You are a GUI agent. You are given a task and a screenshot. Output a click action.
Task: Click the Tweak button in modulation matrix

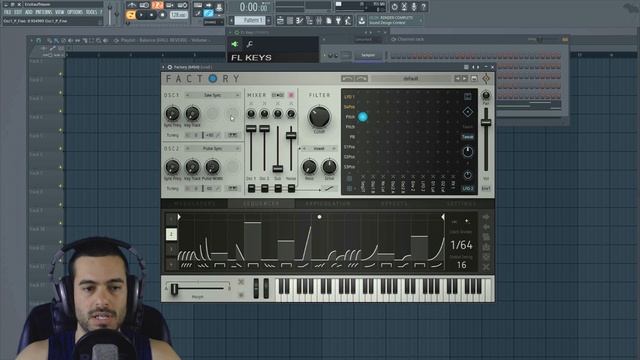(x=468, y=137)
